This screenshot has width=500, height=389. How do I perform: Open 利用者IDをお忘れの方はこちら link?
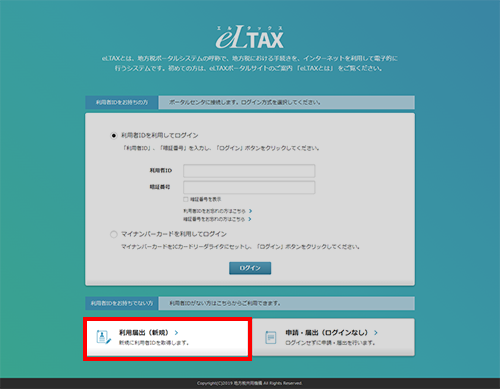click(215, 211)
